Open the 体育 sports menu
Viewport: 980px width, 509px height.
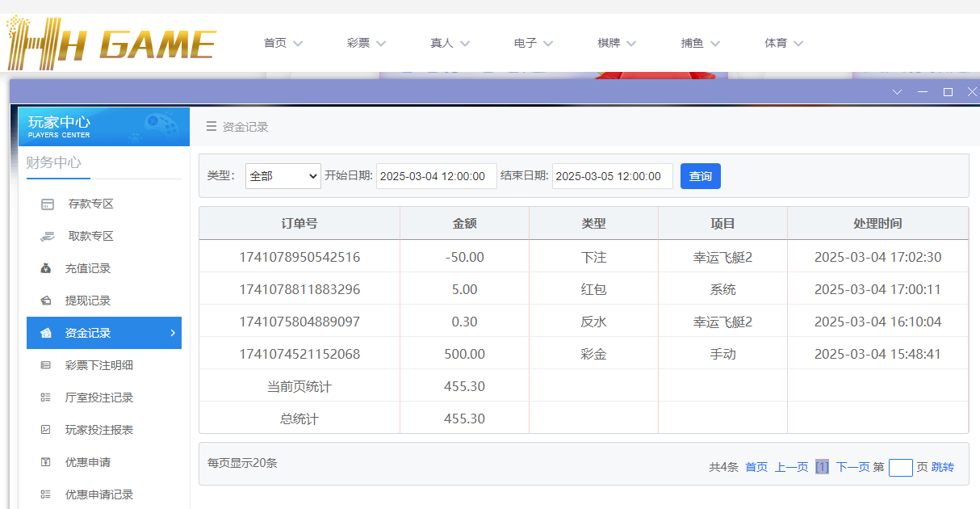[x=777, y=44]
